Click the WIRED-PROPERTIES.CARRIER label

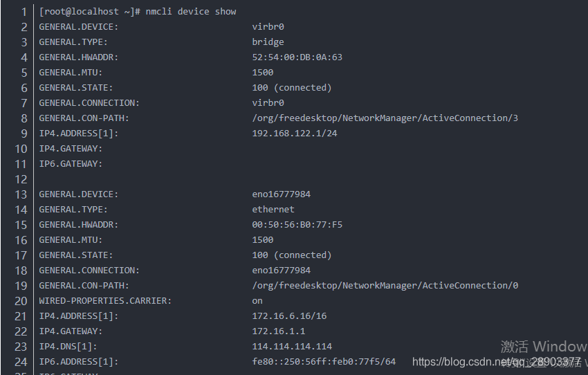click(105, 301)
